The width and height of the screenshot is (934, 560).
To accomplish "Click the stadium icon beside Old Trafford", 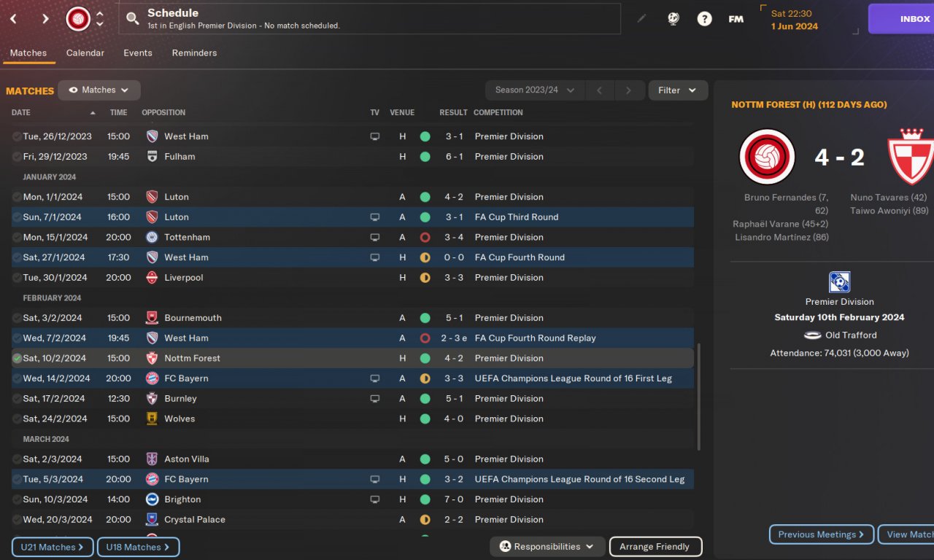I will point(813,335).
